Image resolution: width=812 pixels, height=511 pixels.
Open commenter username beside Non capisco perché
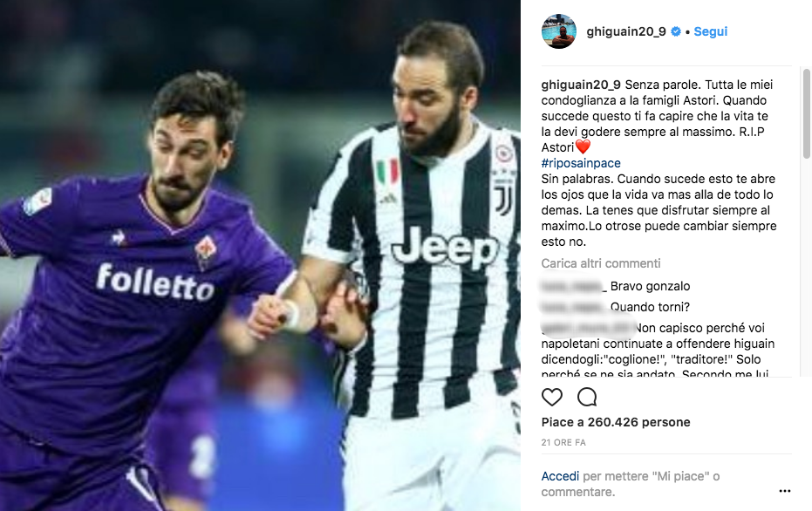pyautogui.click(x=587, y=328)
